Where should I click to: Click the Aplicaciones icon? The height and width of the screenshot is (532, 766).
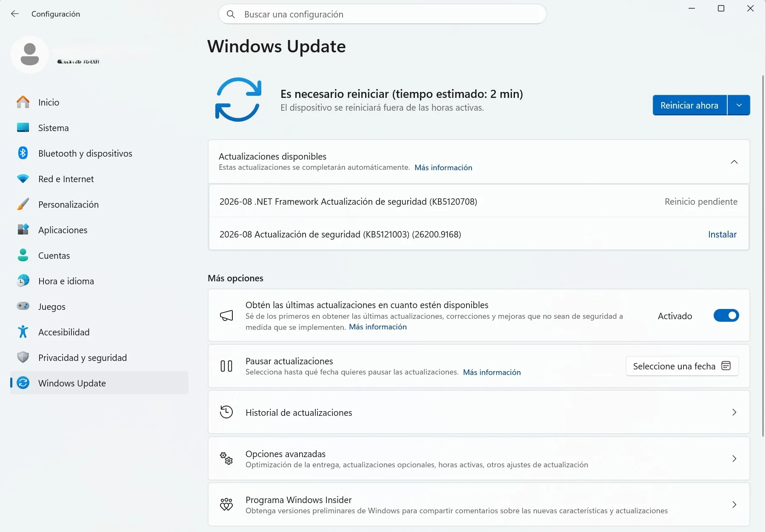point(23,230)
